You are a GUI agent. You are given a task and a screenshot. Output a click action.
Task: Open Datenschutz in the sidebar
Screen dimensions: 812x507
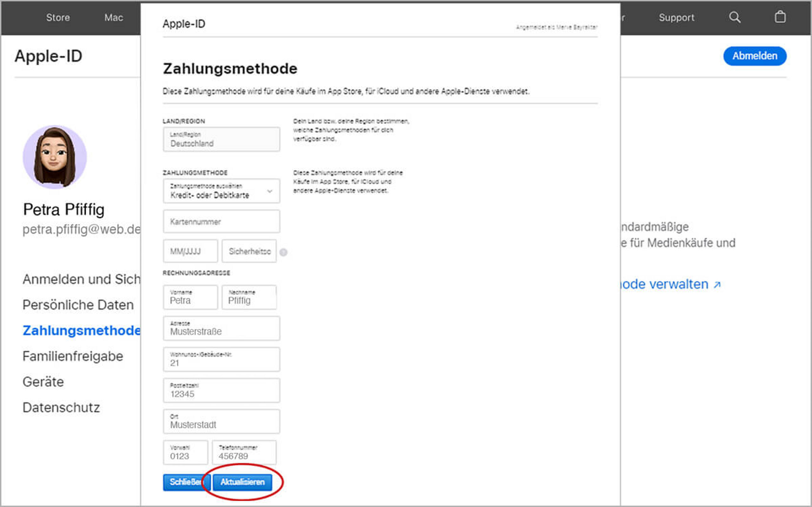pyautogui.click(x=61, y=408)
